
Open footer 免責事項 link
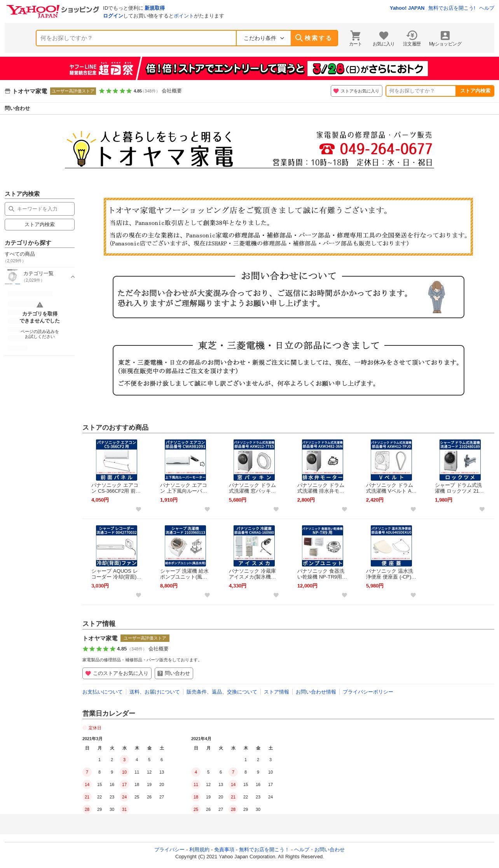click(224, 850)
